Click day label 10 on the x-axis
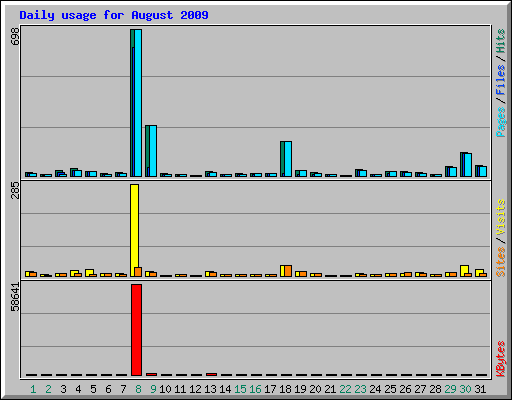Screen dimensions: 512x400 [165, 389]
